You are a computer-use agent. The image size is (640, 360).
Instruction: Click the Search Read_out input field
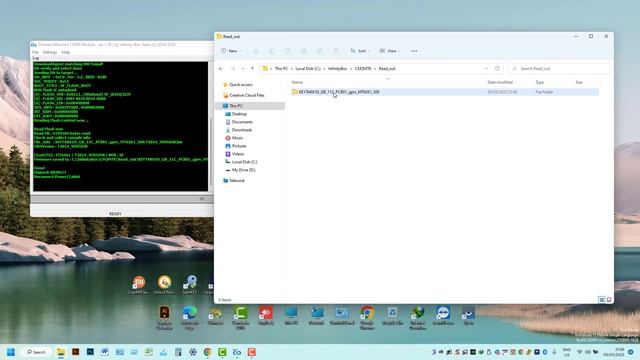pyautogui.click(x=559, y=69)
